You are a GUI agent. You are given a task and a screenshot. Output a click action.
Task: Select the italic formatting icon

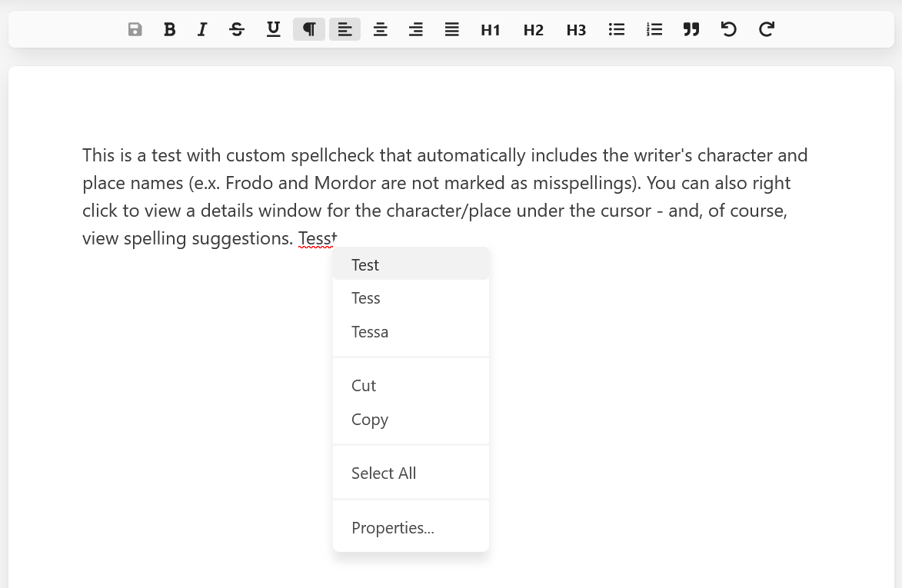coord(201,29)
